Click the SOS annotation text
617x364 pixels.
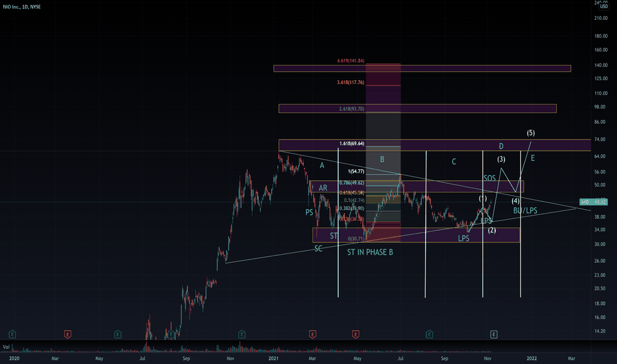(489, 178)
